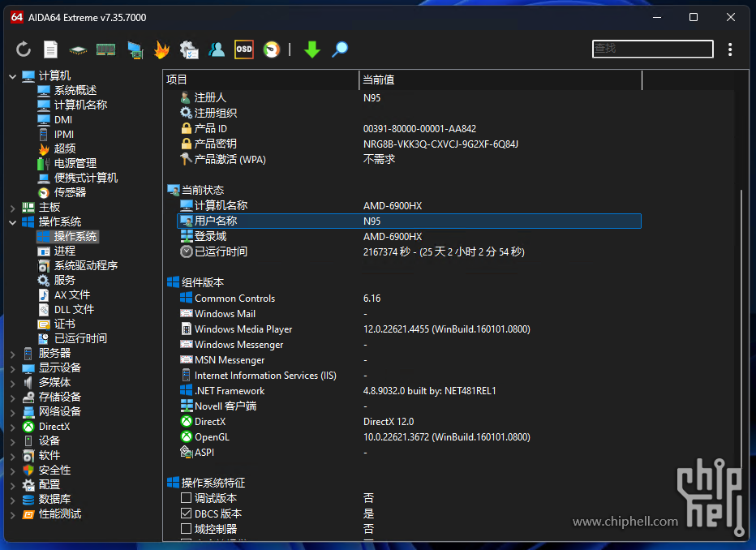
Task: Click the blue person toolbar icon
Action: point(217,49)
